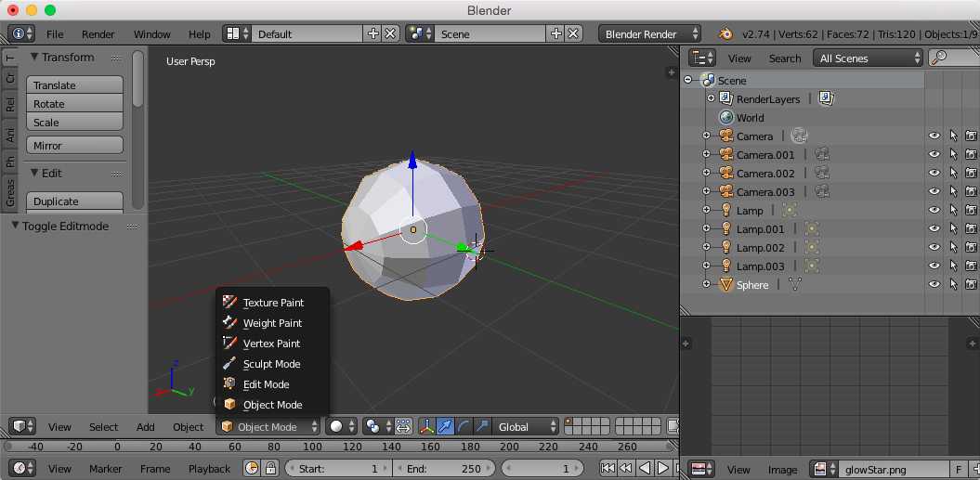Toggle selectability of Lamp.001
This screenshot has height=480, width=980.
pyautogui.click(x=953, y=228)
